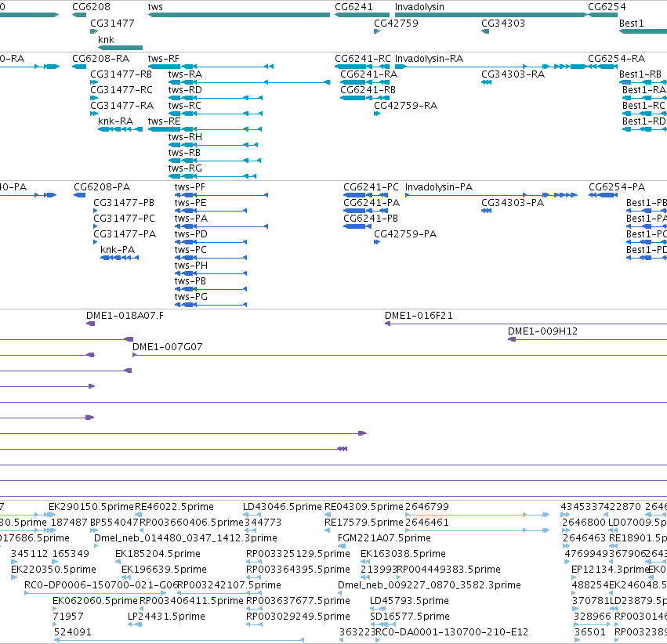Screen dimensions: 667x644
Task: Select EST EK185204.5prime
Action: 158,554
